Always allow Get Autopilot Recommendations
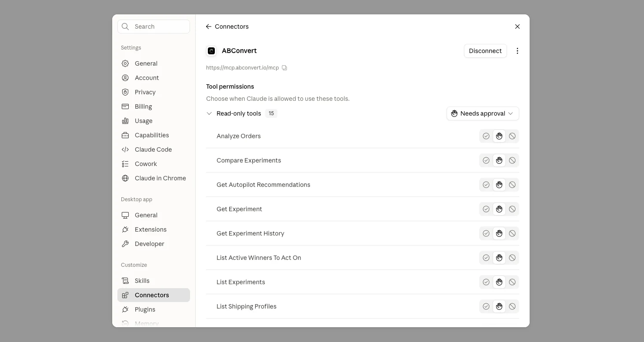The height and width of the screenshot is (342, 644). pyautogui.click(x=486, y=185)
